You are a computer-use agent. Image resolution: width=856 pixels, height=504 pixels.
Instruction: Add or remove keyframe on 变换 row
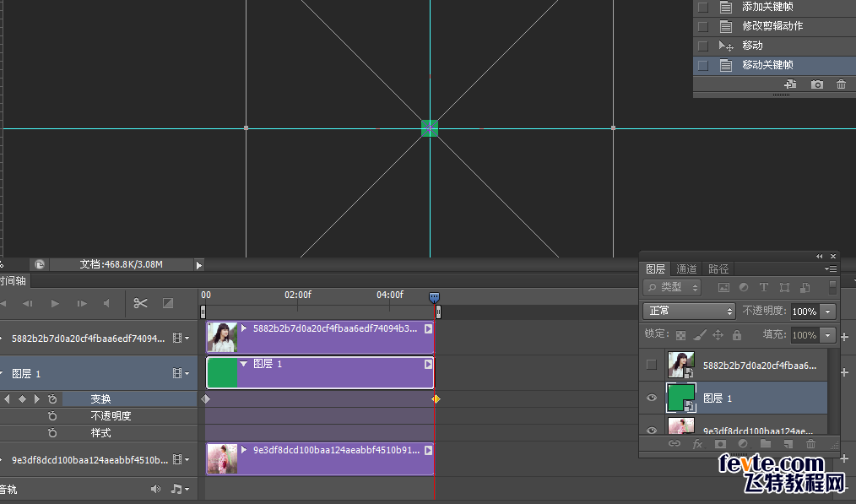pos(22,399)
